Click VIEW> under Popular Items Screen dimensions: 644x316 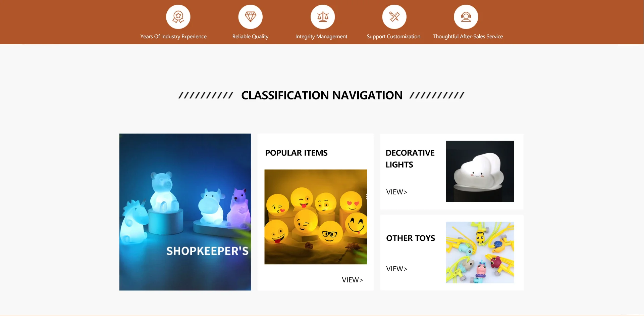click(353, 280)
